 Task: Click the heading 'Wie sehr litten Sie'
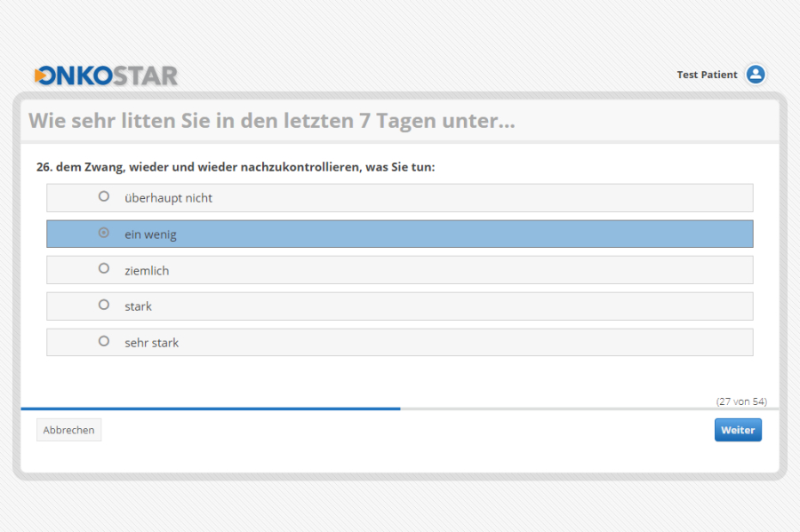pyautogui.click(x=271, y=121)
